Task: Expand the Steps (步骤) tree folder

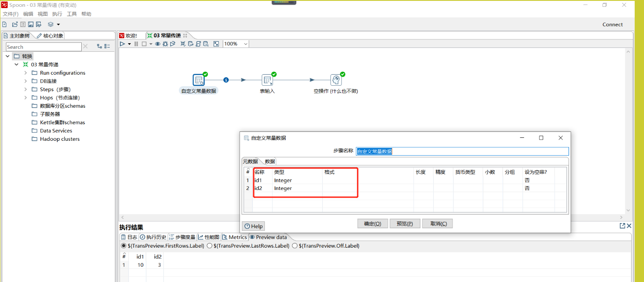Action: (26, 89)
